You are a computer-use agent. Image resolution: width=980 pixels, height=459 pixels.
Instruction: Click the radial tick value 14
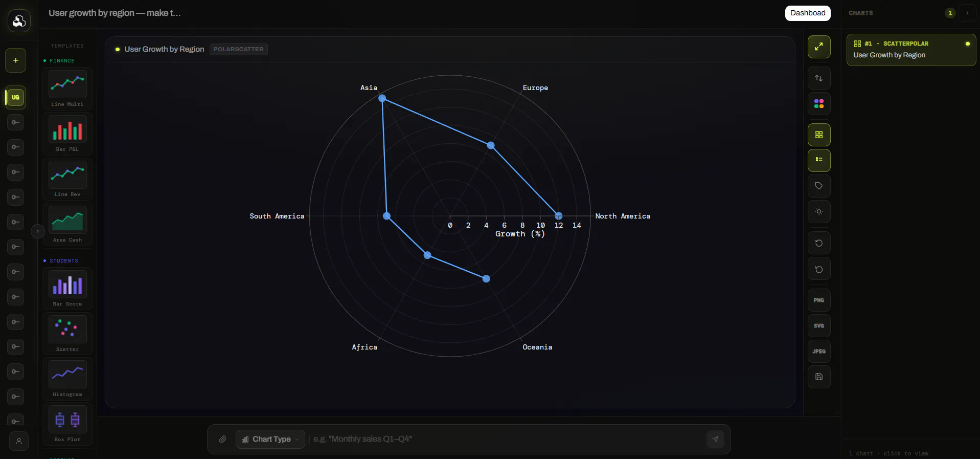pyautogui.click(x=577, y=225)
